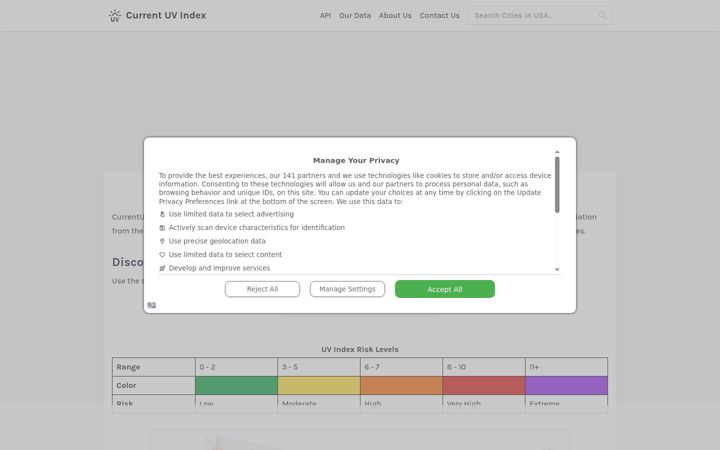The height and width of the screenshot is (450, 720).
Task: Click the advertising person icon in privacy list
Action: click(162, 214)
